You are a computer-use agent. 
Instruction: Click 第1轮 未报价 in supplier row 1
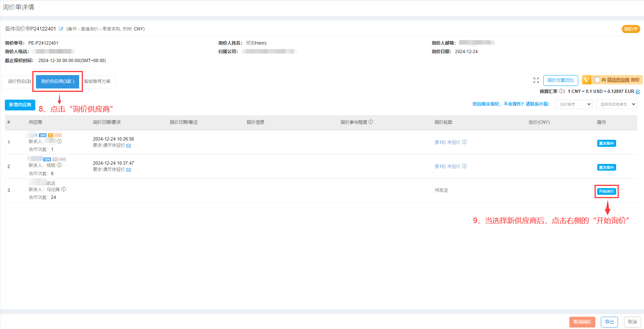pyautogui.click(x=447, y=142)
